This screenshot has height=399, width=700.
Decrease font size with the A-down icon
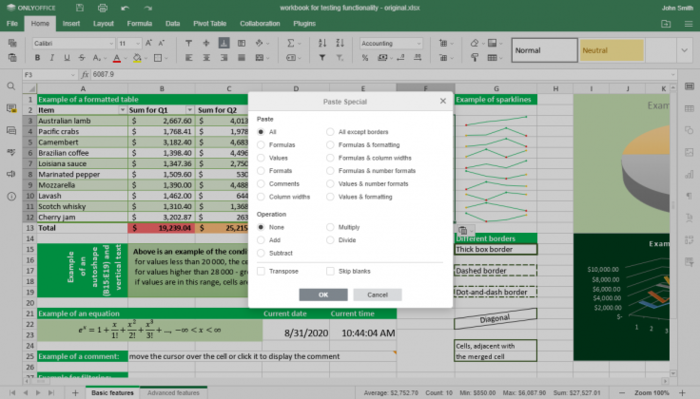tap(162, 43)
